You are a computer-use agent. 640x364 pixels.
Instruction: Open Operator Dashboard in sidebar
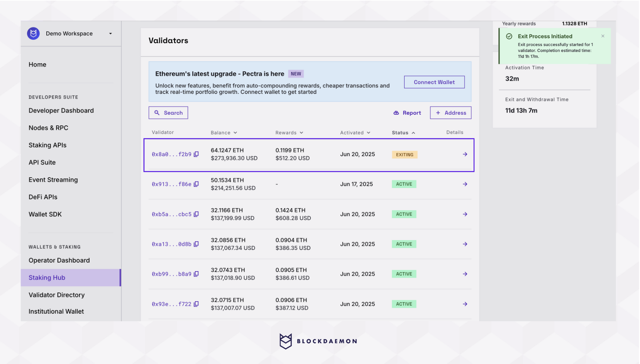point(59,260)
